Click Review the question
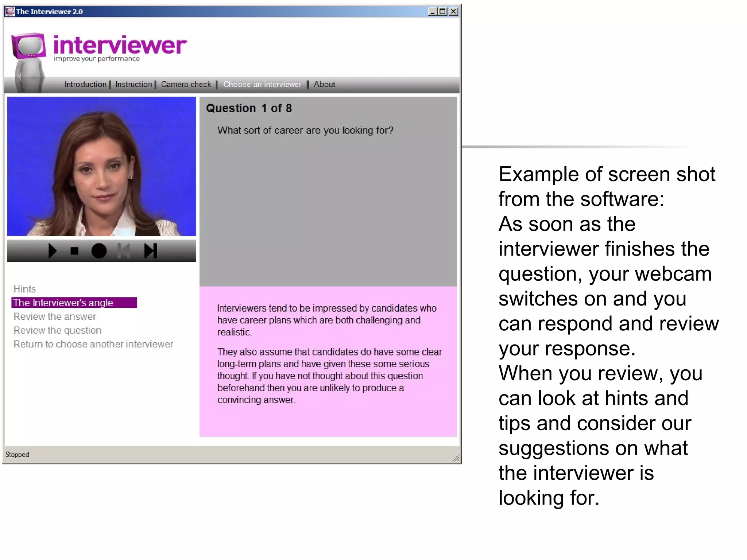Image resolution: width=747 pixels, height=560 pixels. [x=58, y=330]
